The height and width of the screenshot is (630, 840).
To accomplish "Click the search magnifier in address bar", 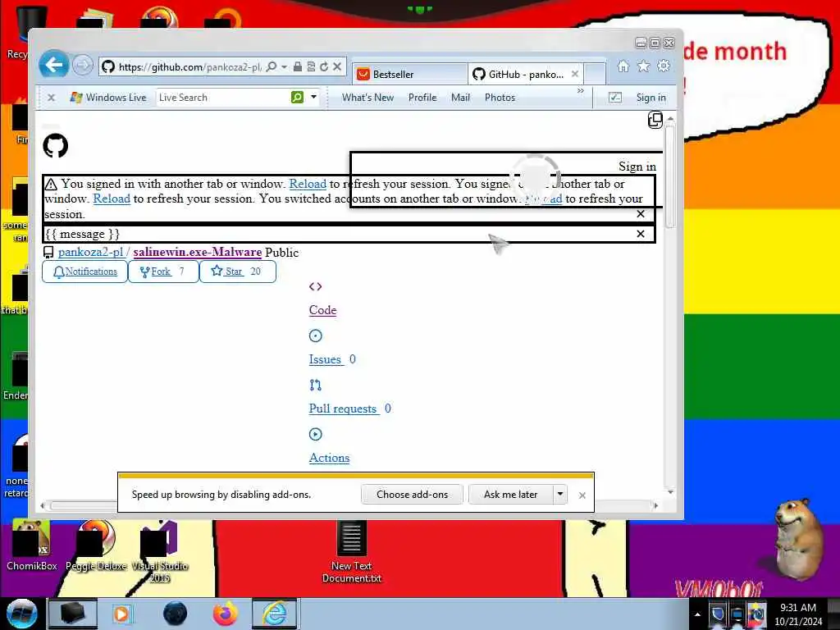I will (x=272, y=66).
